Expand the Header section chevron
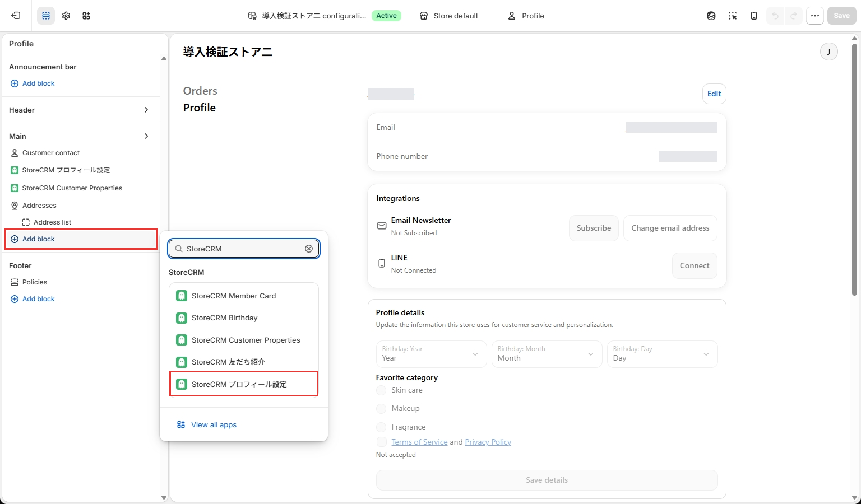 (146, 110)
